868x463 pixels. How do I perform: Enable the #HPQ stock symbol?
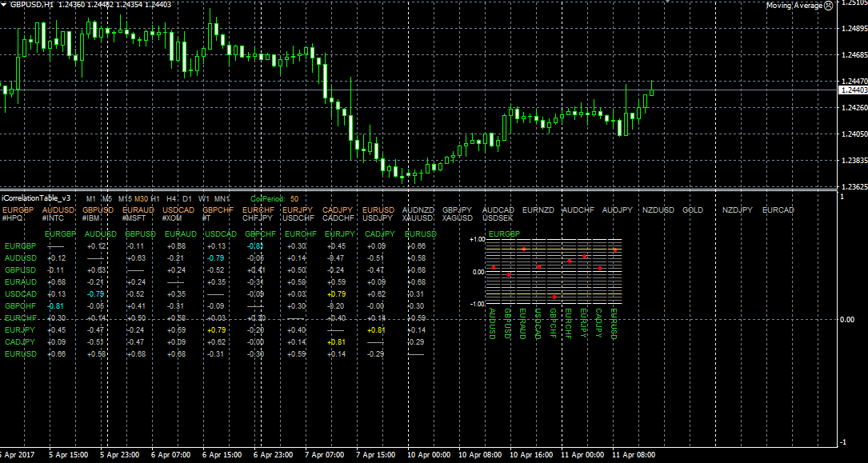(x=13, y=218)
